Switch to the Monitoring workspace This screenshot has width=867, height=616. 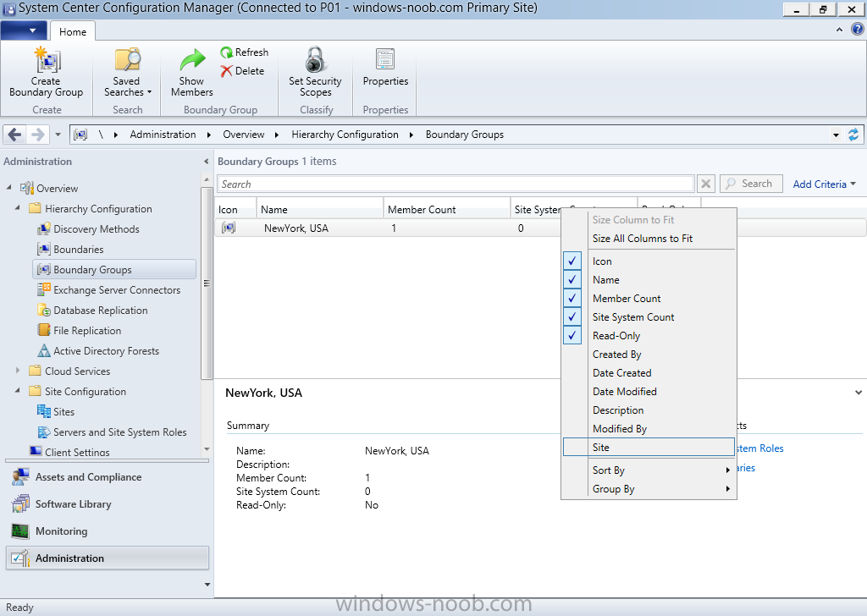108,531
